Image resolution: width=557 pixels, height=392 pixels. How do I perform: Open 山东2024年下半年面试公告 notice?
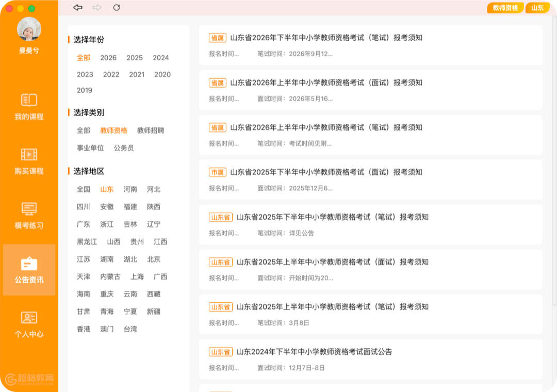tap(370, 359)
